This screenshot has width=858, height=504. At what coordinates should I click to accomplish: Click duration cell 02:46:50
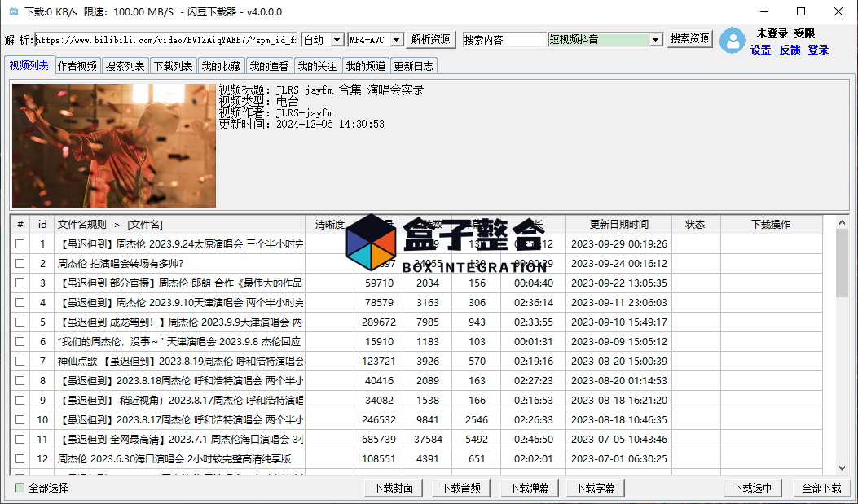click(534, 440)
